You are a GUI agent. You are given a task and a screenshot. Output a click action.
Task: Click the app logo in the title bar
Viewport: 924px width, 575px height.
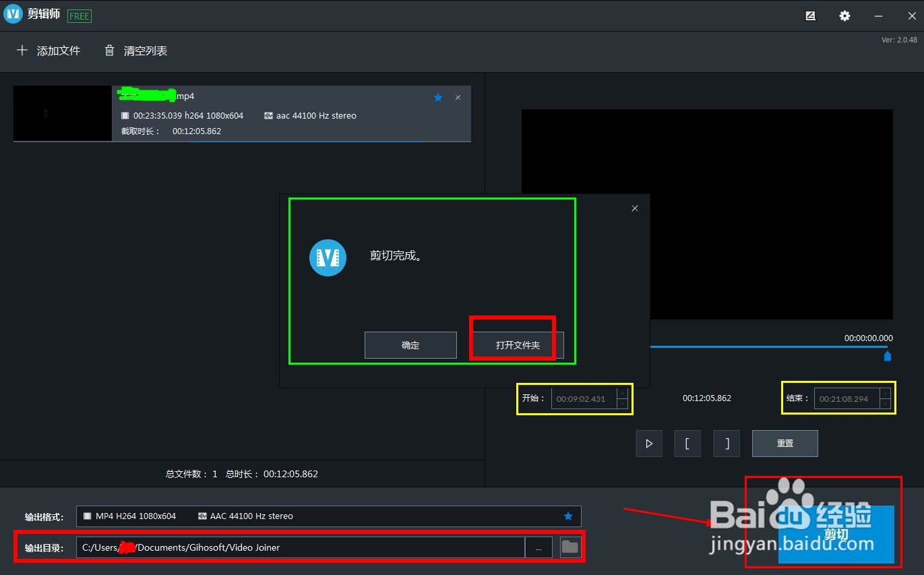(13, 15)
